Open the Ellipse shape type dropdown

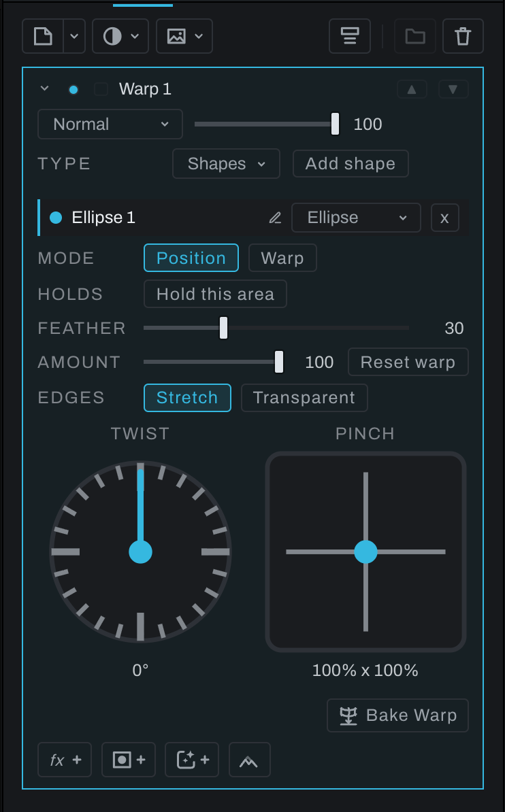tap(356, 218)
